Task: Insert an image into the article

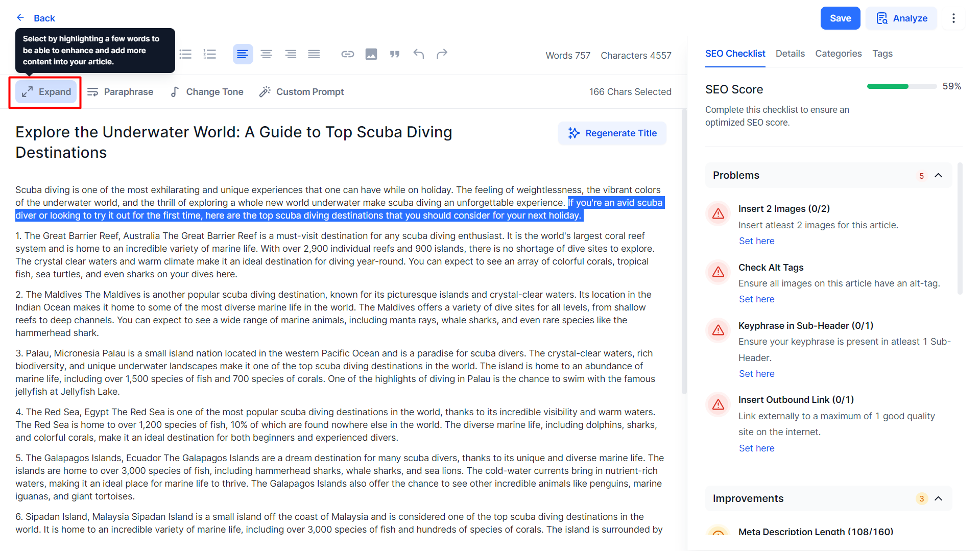Action: click(x=371, y=54)
